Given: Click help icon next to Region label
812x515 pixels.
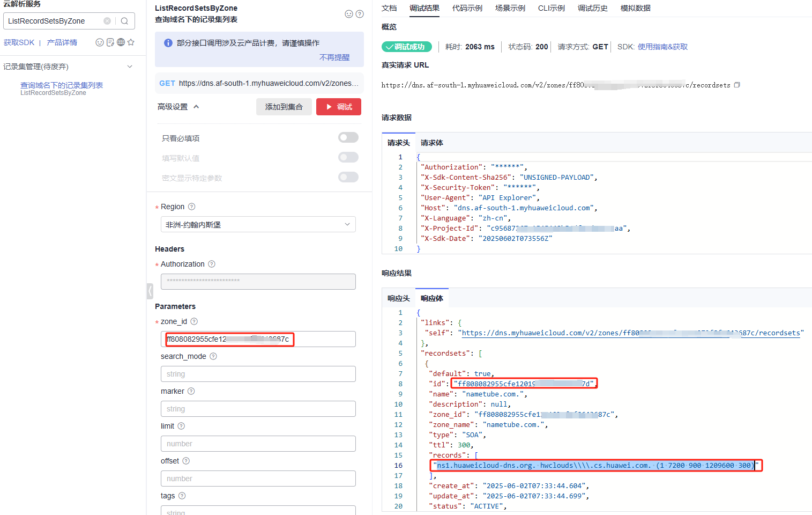Looking at the screenshot, I should [x=191, y=207].
